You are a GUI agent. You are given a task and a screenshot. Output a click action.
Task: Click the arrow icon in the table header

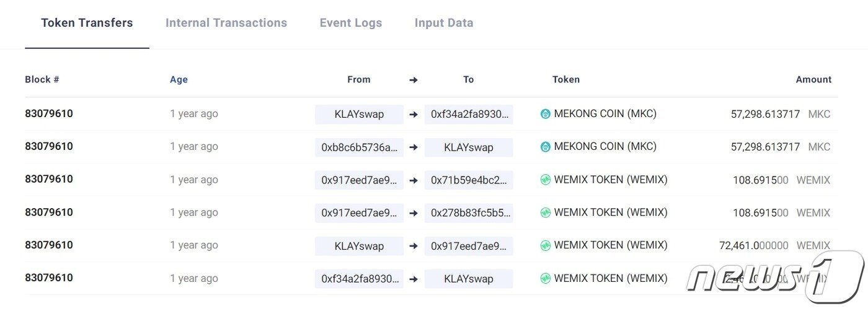(414, 80)
